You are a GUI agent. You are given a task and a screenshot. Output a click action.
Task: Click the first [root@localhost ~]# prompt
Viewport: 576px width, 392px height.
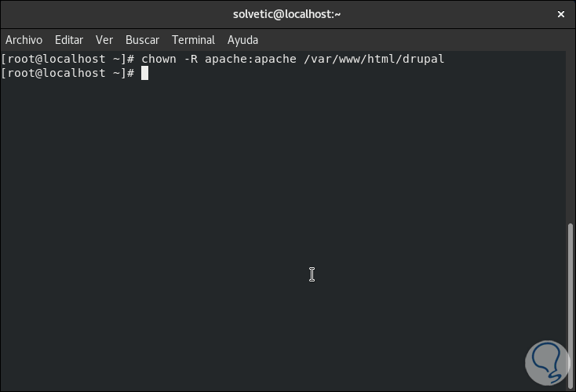[69, 59]
